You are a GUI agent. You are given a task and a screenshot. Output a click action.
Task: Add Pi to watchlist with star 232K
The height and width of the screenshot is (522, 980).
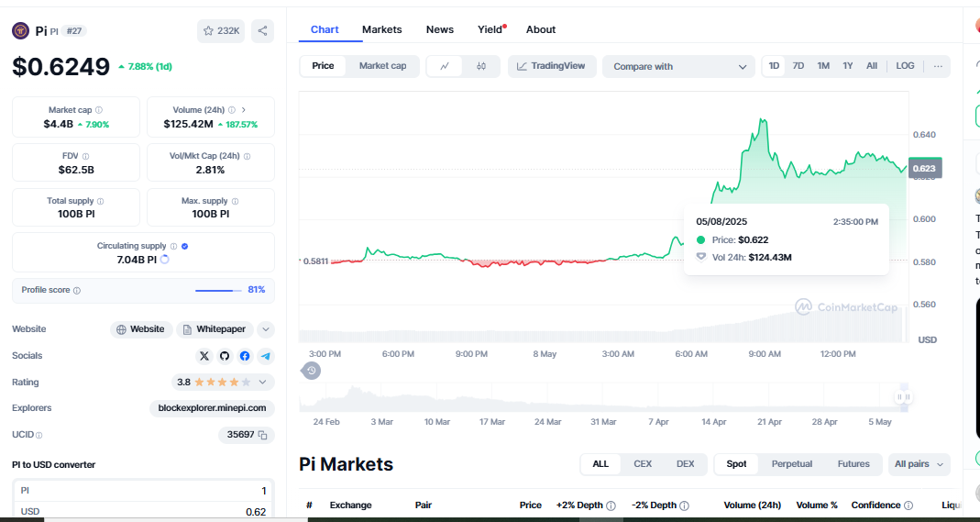[x=221, y=30]
